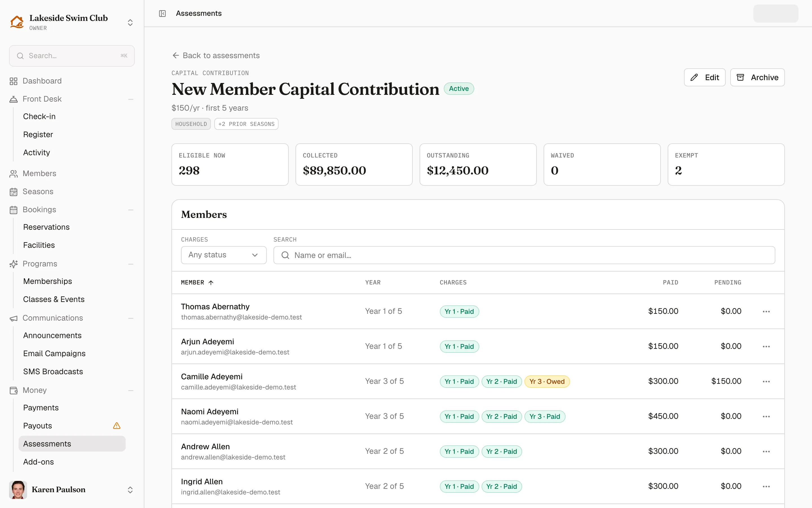
Task: Click Karen Paulson's avatar photo
Action: click(x=18, y=490)
